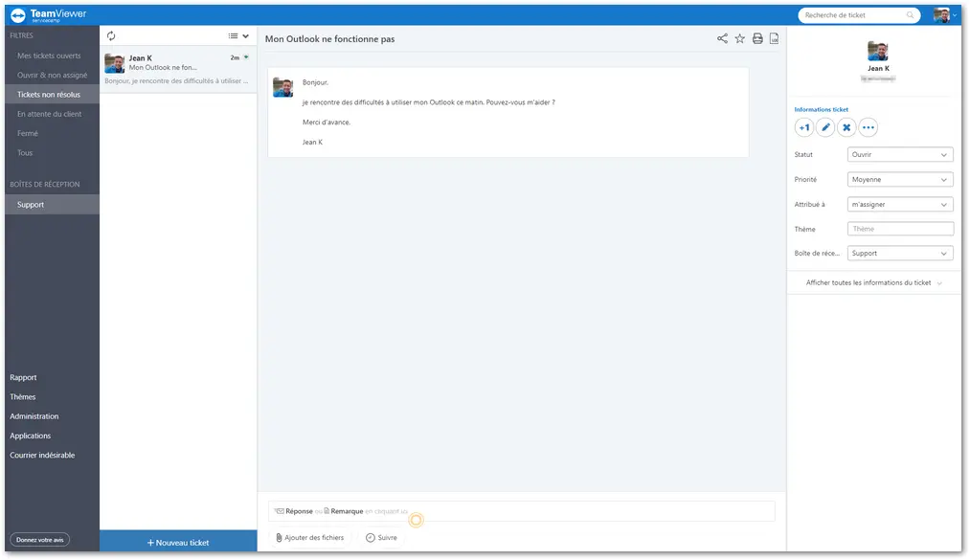Open the Statut dropdown

coord(900,154)
